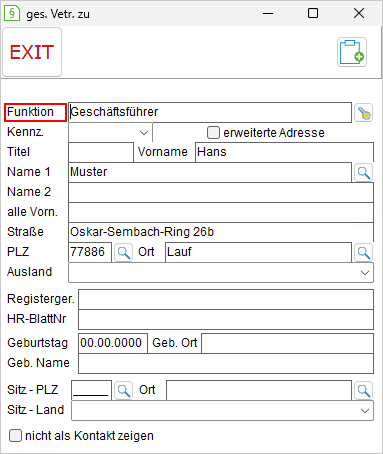Click PLZ field showing 77886
The width and height of the screenshot is (383, 454).
(90, 252)
